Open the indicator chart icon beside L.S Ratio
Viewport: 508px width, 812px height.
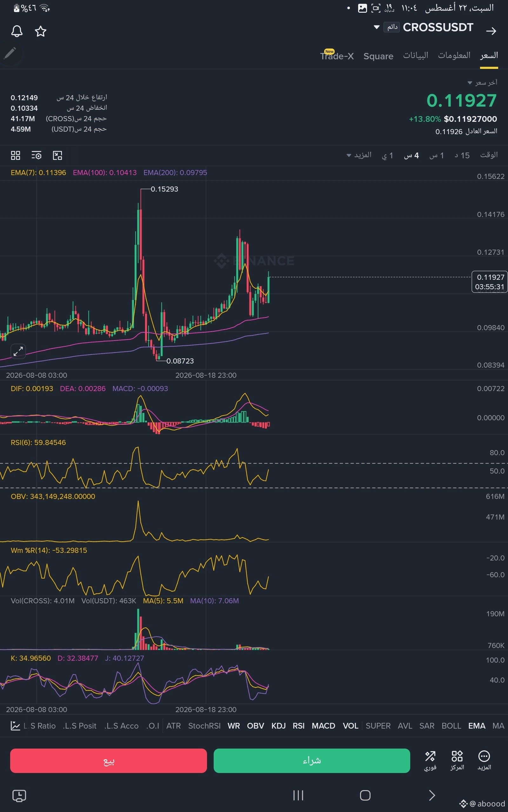click(x=15, y=726)
